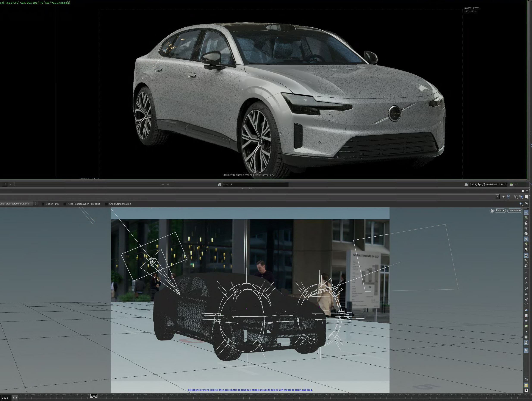
Task: Open the path bar dropdown arrow
Action: pyautogui.click(x=498, y=197)
